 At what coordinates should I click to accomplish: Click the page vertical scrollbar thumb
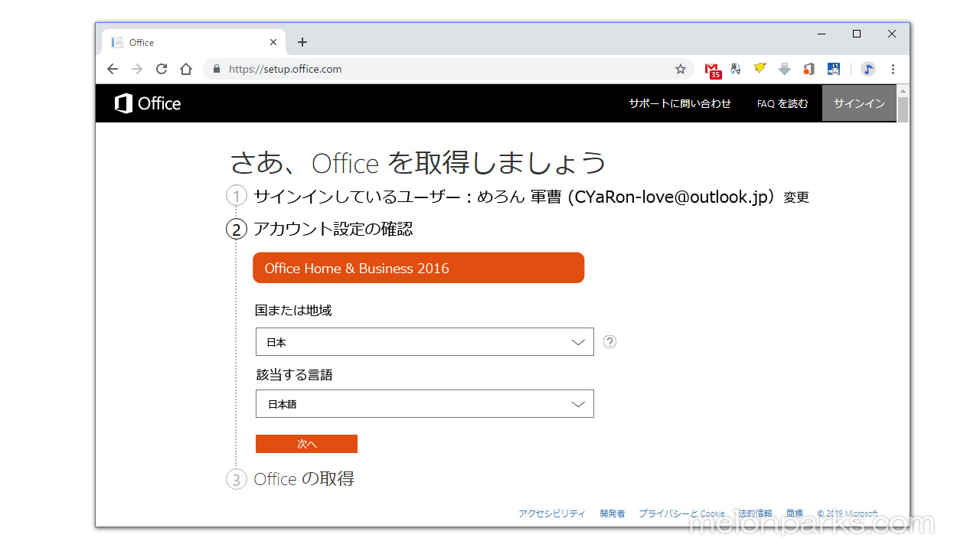pos(903,109)
